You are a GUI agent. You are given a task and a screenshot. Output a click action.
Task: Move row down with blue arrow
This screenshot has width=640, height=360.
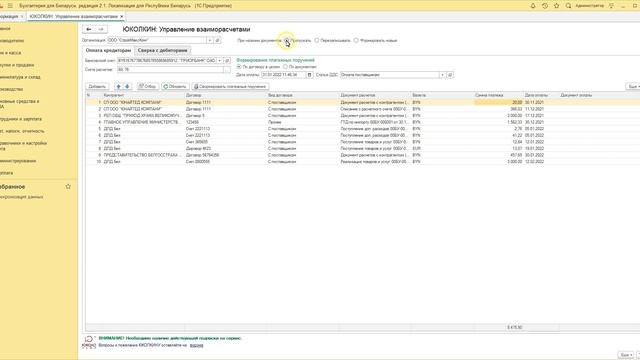(x=127, y=87)
